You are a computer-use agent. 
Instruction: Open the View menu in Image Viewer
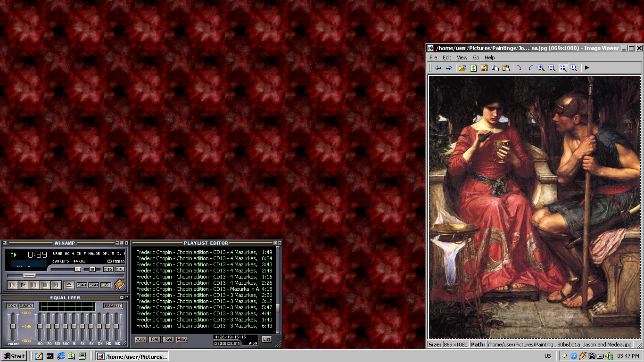[462, 58]
